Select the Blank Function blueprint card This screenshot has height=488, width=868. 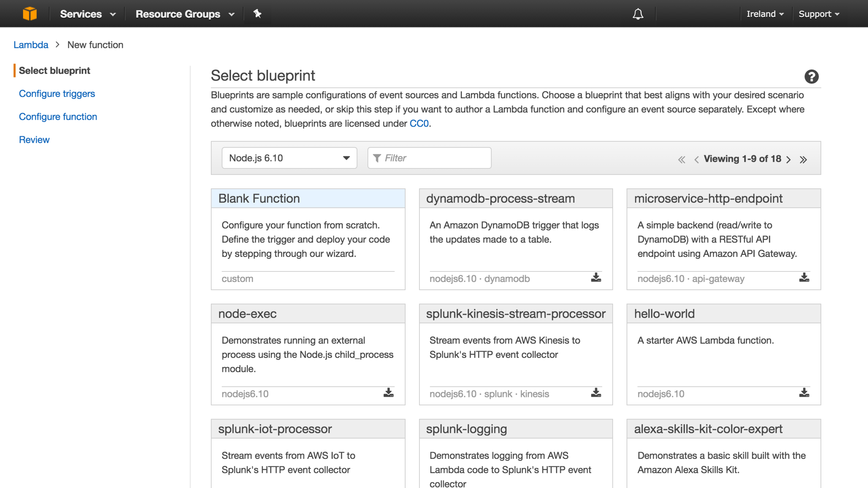point(308,239)
